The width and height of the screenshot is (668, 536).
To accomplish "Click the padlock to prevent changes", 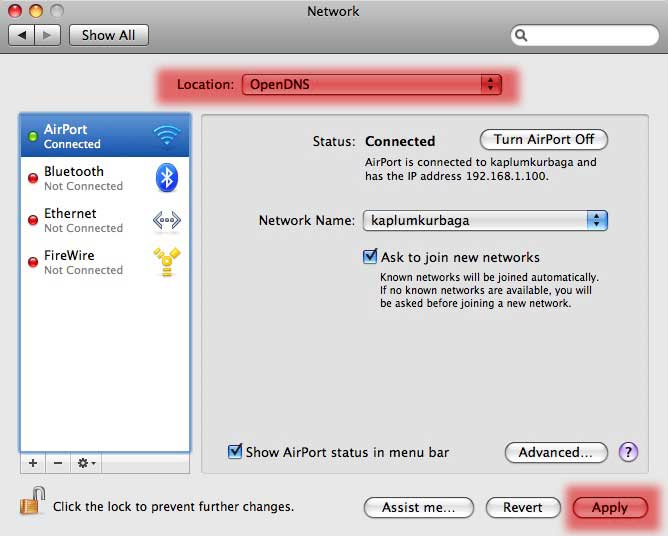I will (x=32, y=501).
